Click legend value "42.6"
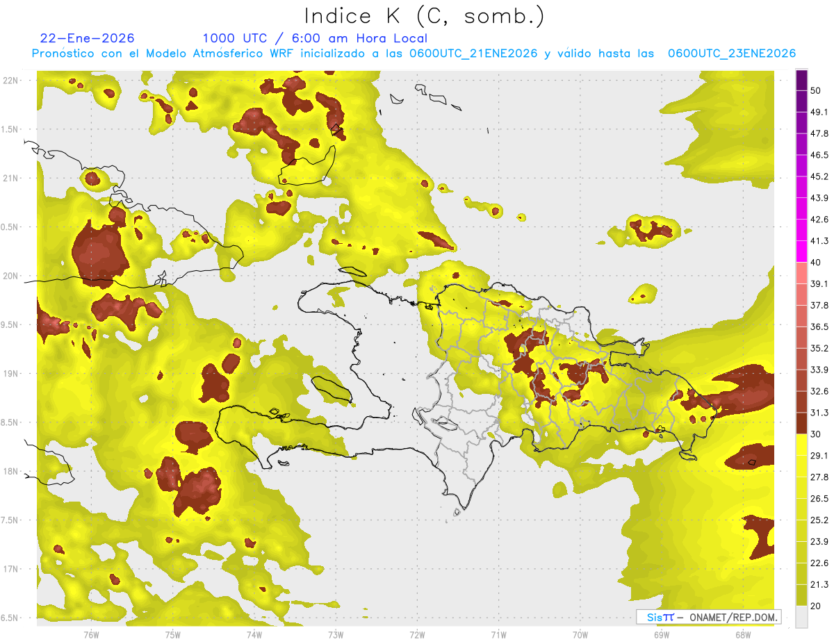 tap(819, 220)
